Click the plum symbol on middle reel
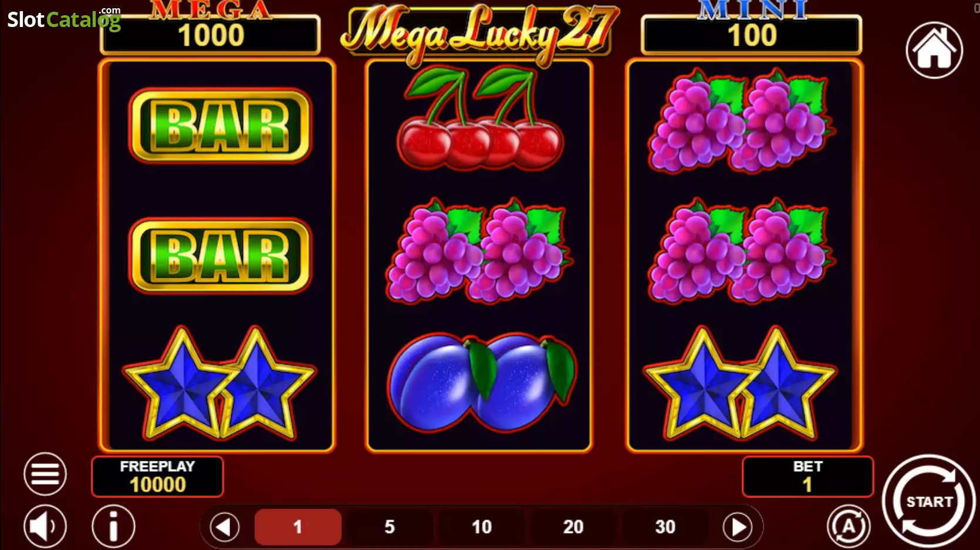The height and width of the screenshot is (550, 980). (x=481, y=383)
